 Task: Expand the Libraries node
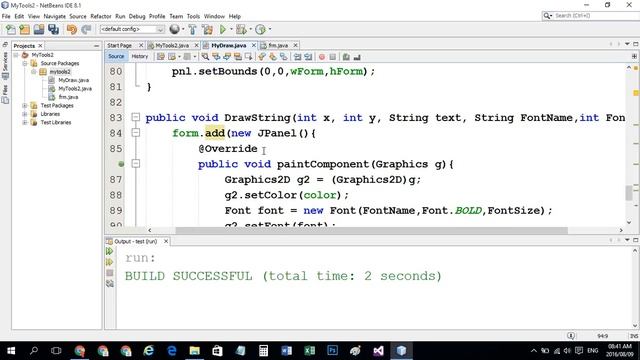point(25,114)
